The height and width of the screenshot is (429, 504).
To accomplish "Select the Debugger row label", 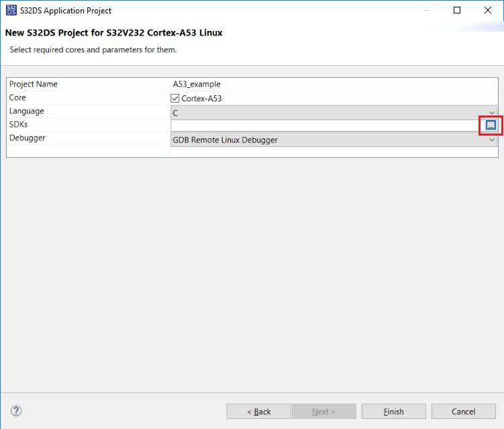I will [28, 138].
